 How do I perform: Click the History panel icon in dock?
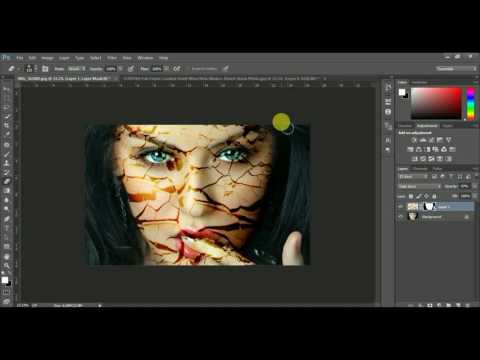tap(388, 87)
